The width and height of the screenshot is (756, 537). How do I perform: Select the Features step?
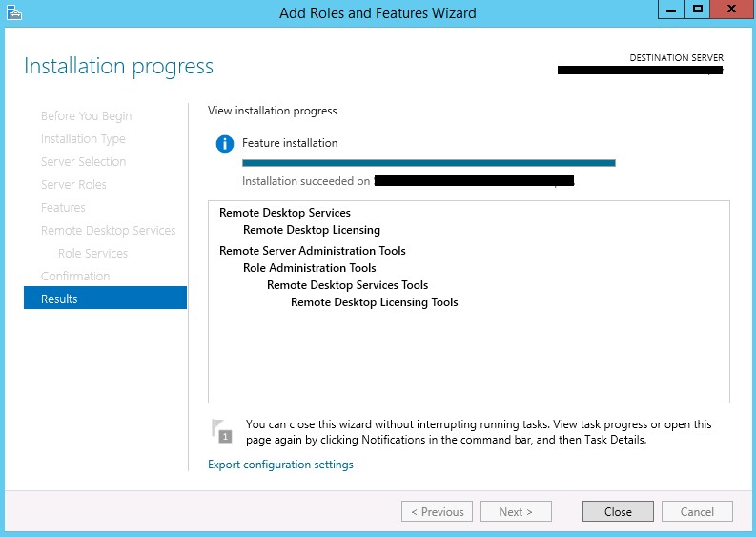(63, 208)
